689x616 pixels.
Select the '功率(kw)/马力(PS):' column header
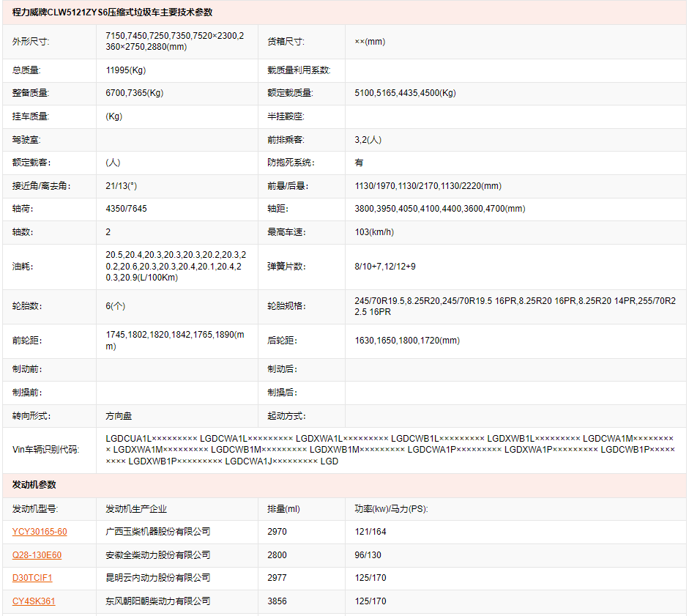pyautogui.click(x=391, y=509)
